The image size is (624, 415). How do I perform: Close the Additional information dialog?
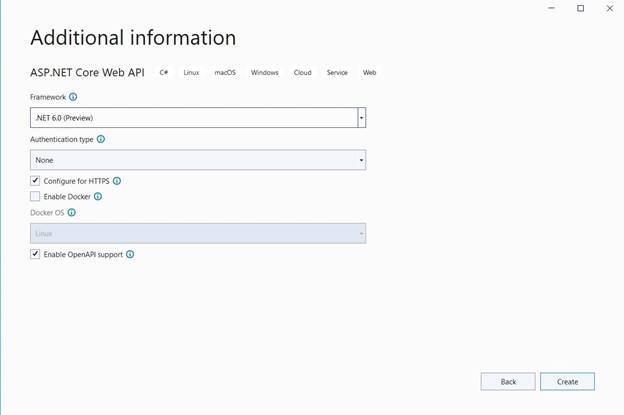pyautogui.click(x=610, y=8)
